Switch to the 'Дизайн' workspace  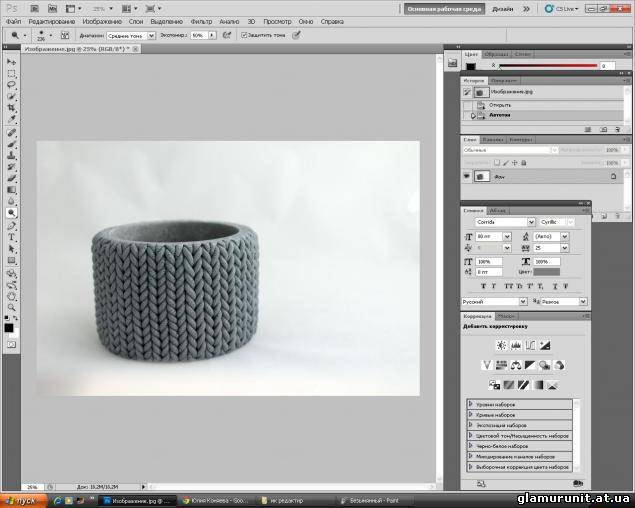pos(503,9)
